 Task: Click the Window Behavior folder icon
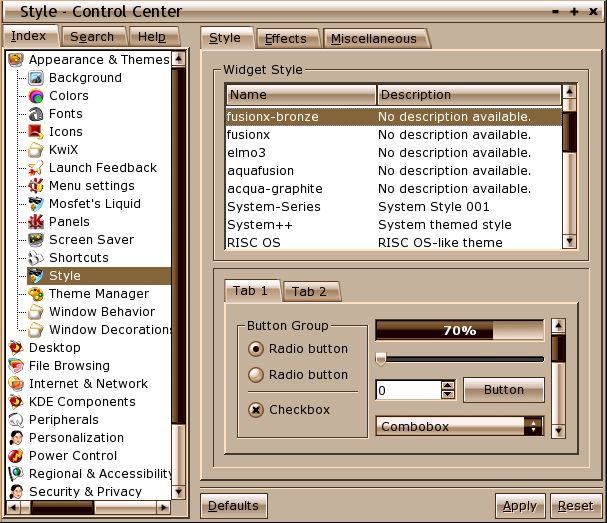coord(36,312)
